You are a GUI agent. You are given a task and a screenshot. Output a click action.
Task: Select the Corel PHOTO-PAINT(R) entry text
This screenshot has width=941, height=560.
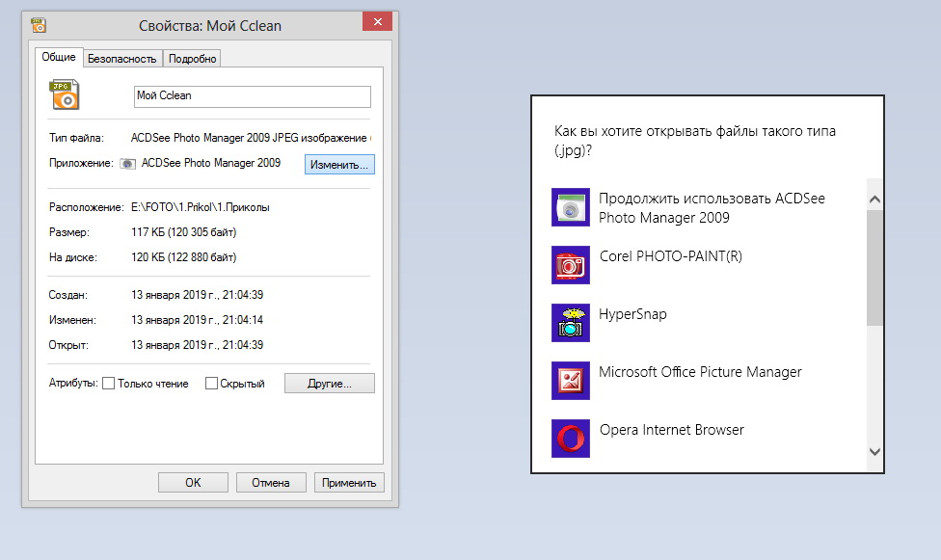[671, 256]
